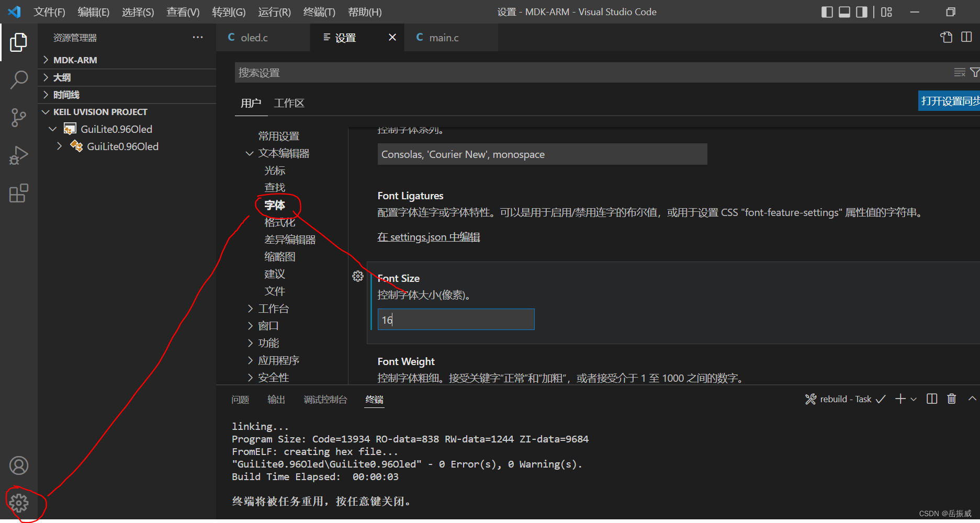Screen dimensions: 980x523
Task: Open the Explorer more actions ellipsis
Action: (198, 37)
